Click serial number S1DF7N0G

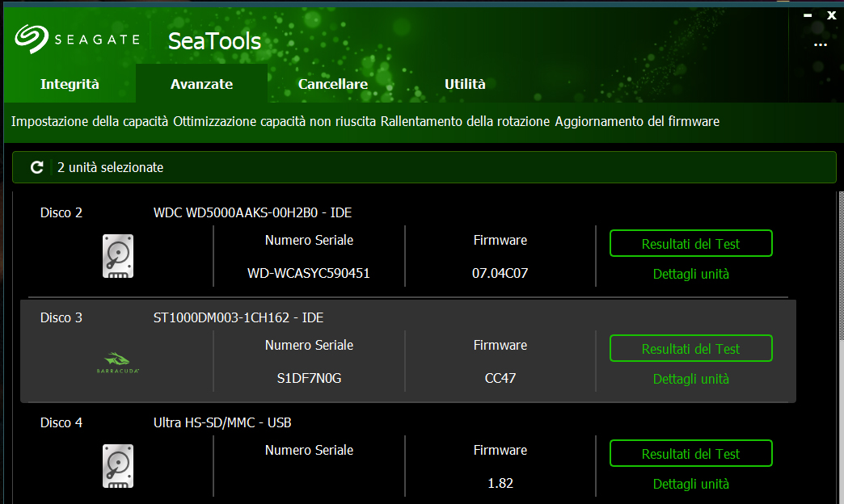pos(309,378)
